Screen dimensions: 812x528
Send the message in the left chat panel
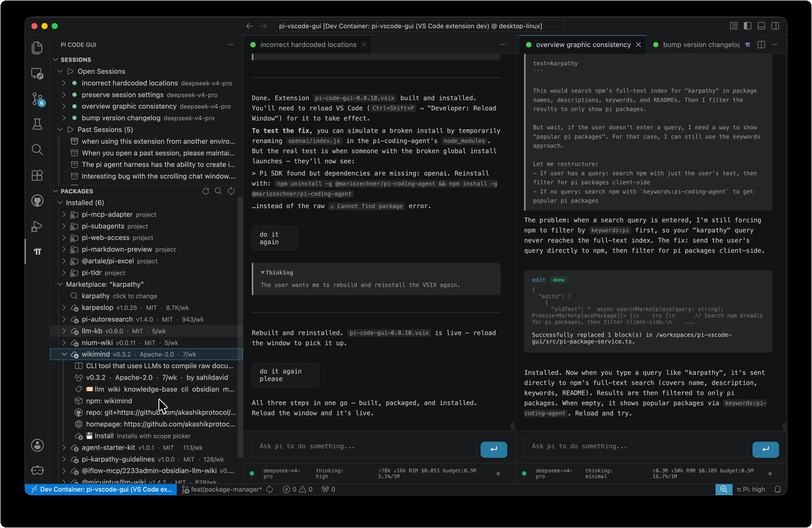point(494,449)
